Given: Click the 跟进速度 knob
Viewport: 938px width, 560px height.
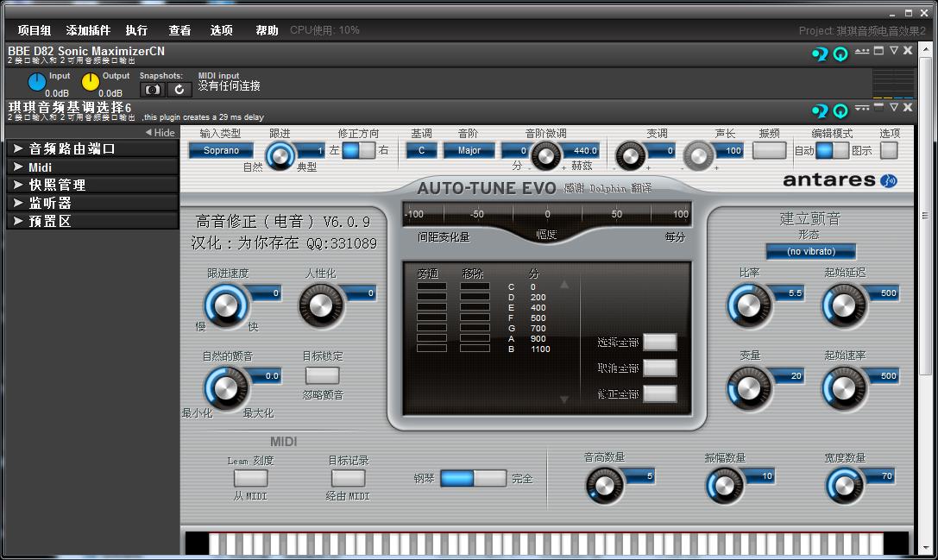Looking at the screenshot, I should coord(226,305).
